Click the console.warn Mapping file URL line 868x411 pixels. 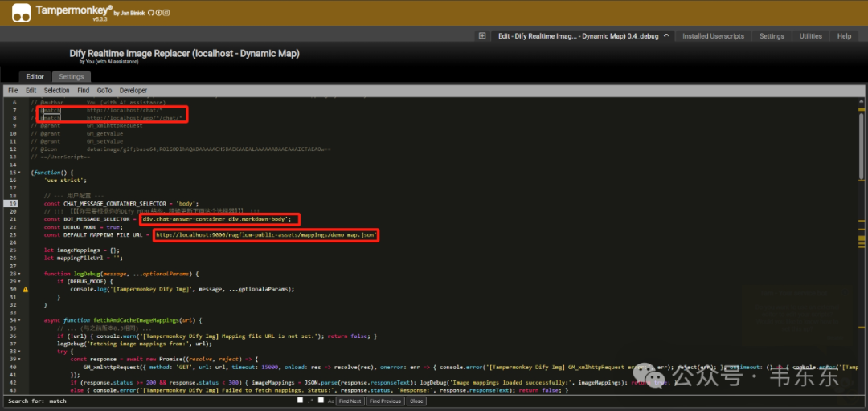pos(217,336)
